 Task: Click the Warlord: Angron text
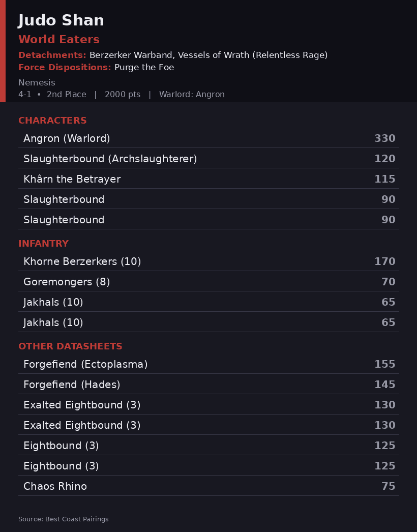coord(192,94)
